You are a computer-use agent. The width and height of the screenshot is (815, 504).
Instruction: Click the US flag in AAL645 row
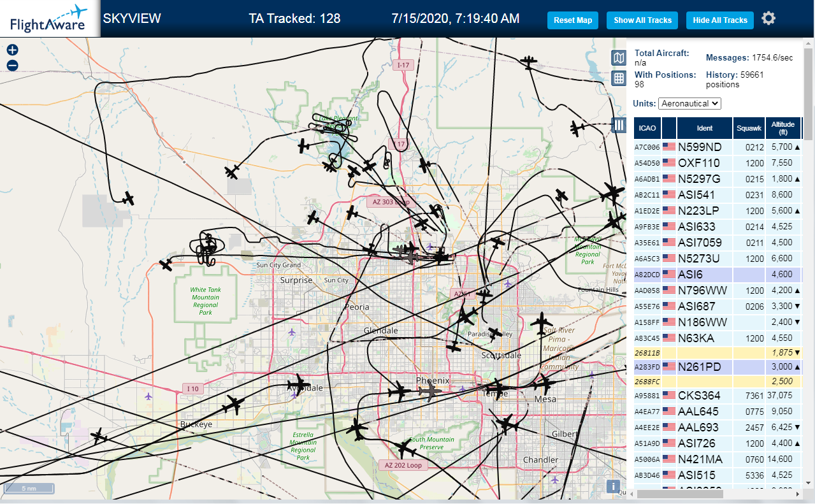(669, 412)
